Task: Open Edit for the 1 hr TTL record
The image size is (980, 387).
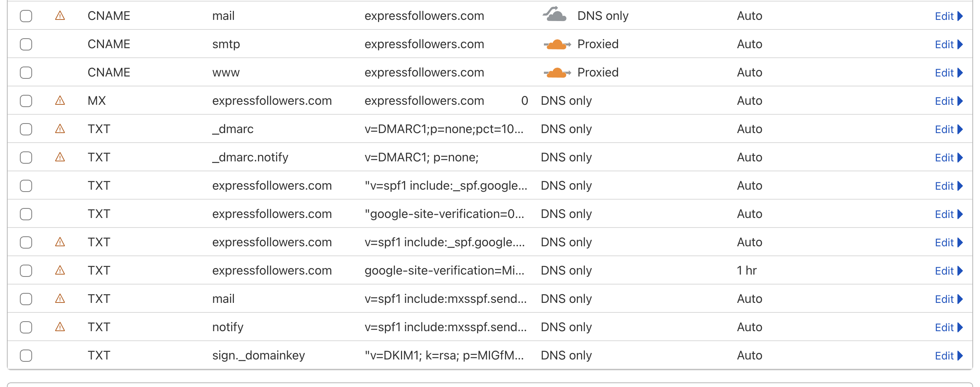Action: 949,271
